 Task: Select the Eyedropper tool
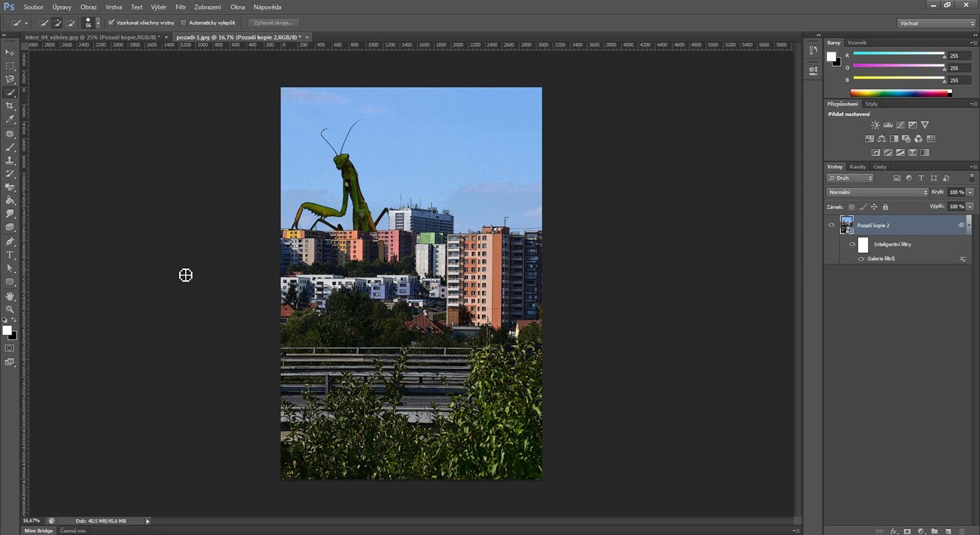pyautogui.click(x=10, y=119)
